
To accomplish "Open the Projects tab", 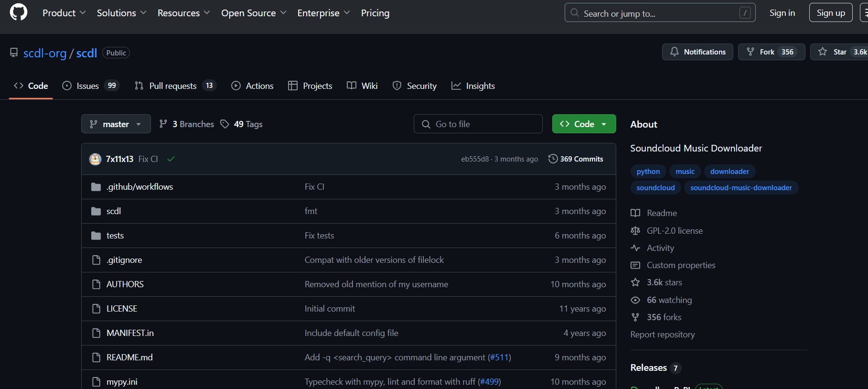I will tap(310, 86).
